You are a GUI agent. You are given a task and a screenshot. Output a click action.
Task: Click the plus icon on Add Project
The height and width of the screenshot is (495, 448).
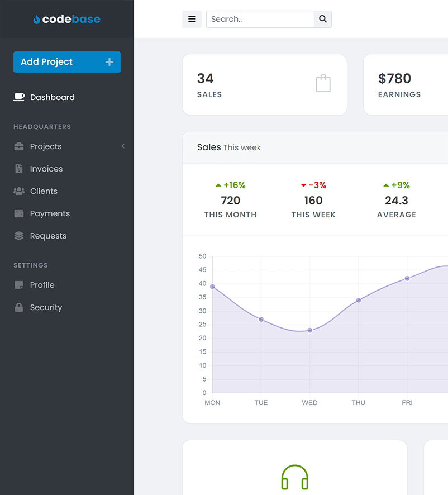click(109, 62)
